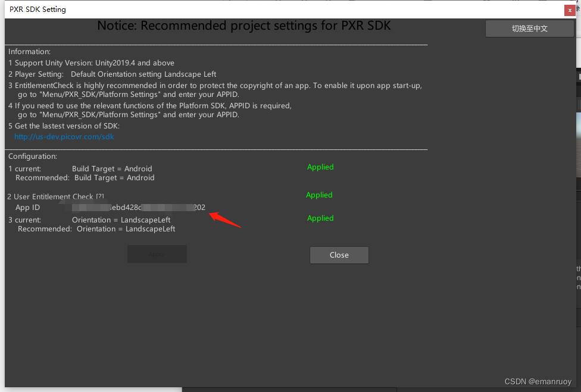Click 'current: Orientation = LandscapeLeft' text
This screenshot has width=581, height=392.
tap(89, 220)
